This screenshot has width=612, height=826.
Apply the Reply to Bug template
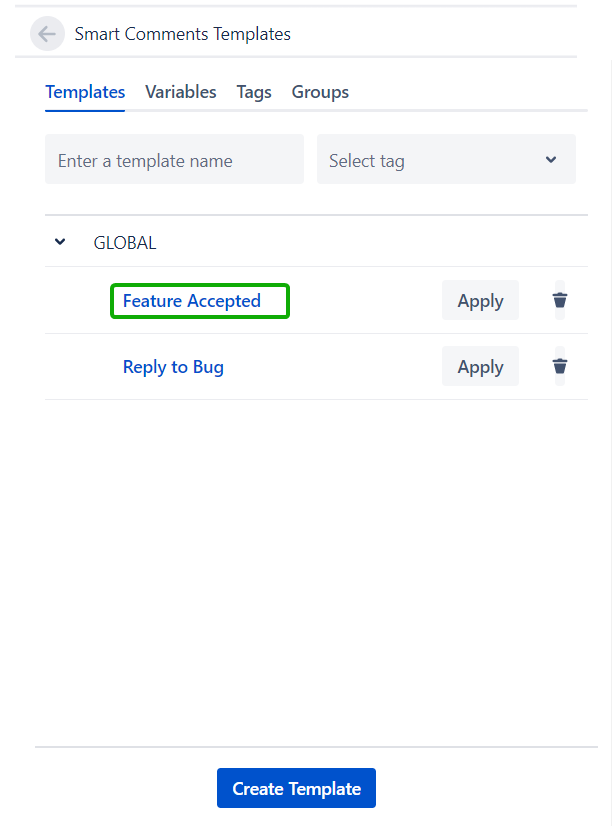coord(480,366)
